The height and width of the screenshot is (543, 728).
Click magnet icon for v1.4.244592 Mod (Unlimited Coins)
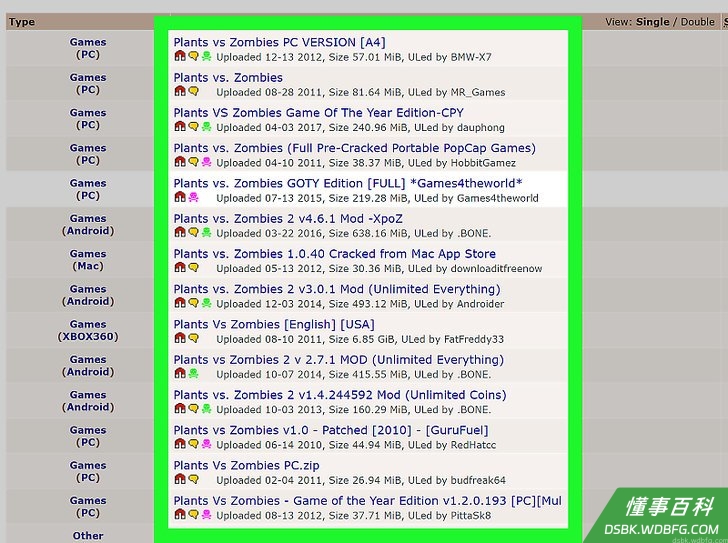[x=180, y=409]
